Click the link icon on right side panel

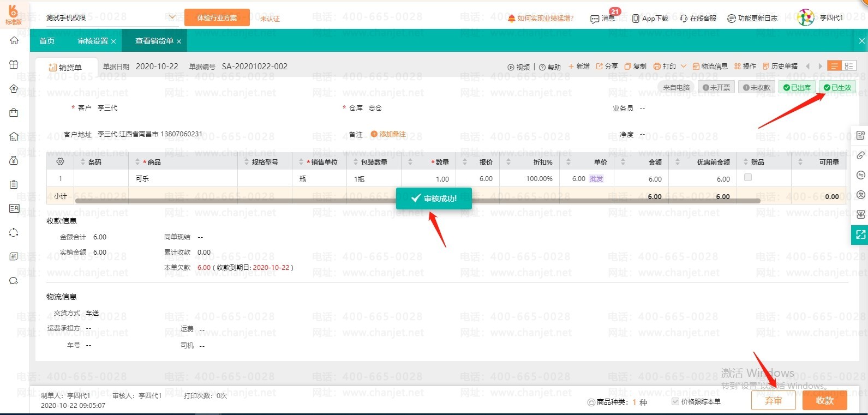point(861,155)
